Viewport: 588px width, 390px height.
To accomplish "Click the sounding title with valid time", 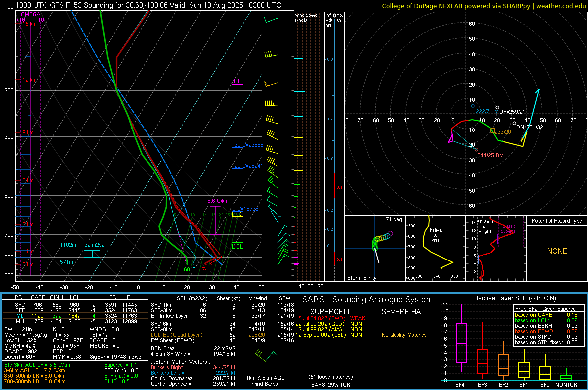I will coord(148,5).
